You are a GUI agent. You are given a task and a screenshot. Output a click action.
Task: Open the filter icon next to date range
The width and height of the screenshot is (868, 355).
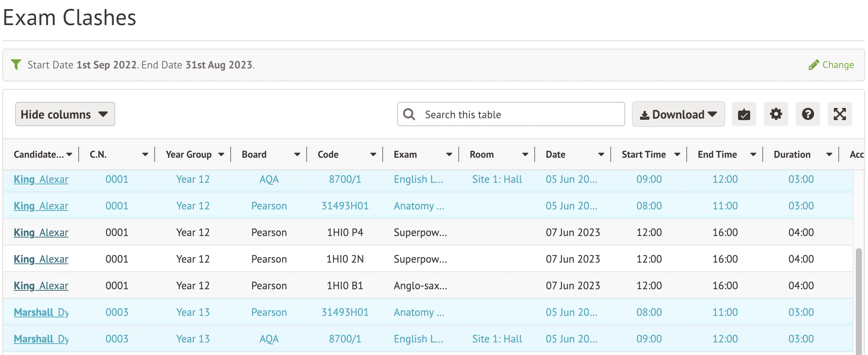tap(16, 64)
